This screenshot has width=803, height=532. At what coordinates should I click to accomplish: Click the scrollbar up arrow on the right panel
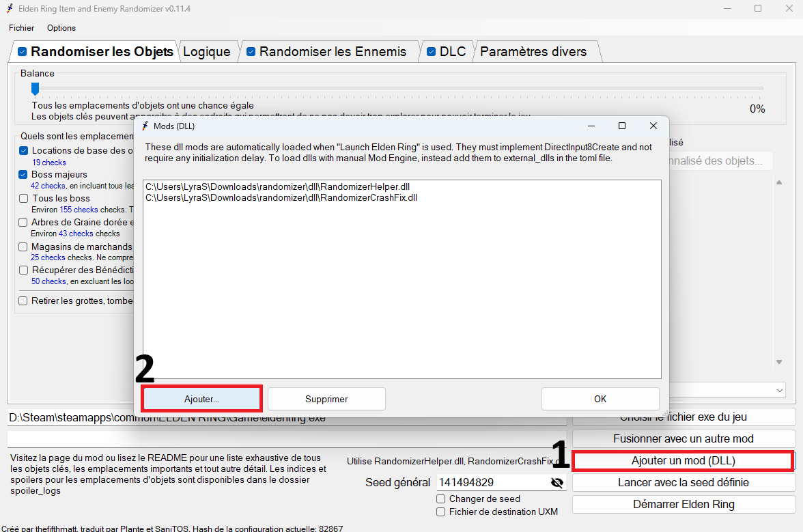click(x=779, y=182)
